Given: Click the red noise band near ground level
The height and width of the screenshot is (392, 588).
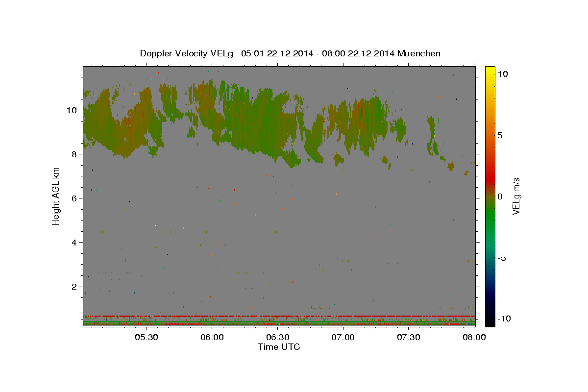Looking at the screenshot, I should pos(279,316).
